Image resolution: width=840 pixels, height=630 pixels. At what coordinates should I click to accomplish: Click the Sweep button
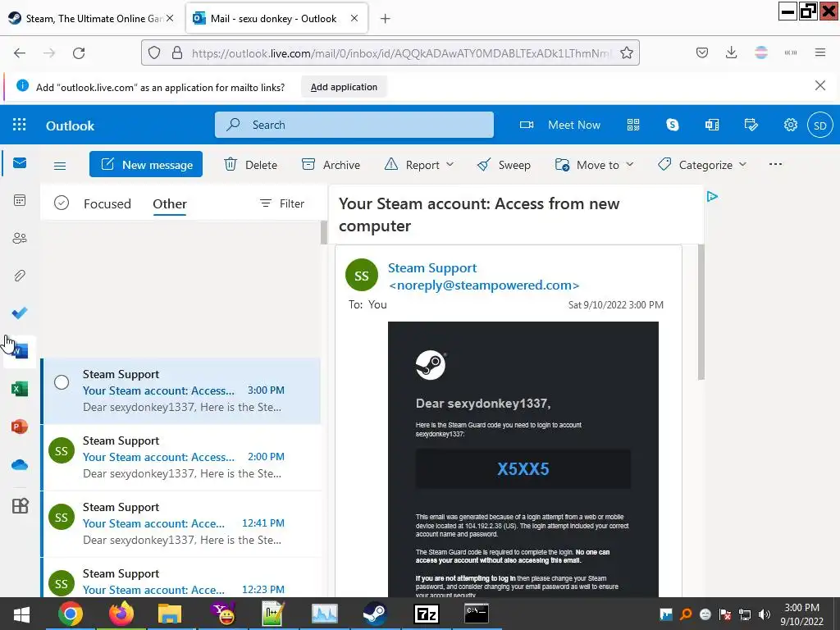(x=504, y=164)
